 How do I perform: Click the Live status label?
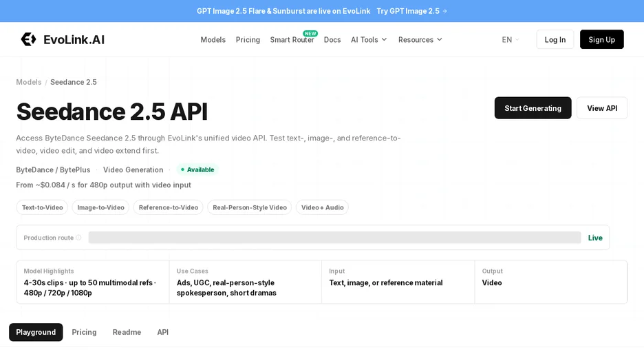click(x=595, y=238)
